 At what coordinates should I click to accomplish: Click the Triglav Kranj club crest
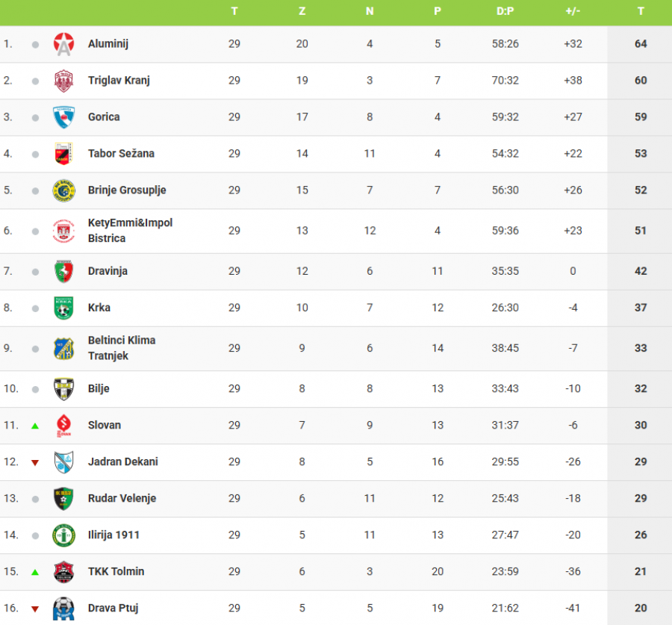click(x=64, y=81)
